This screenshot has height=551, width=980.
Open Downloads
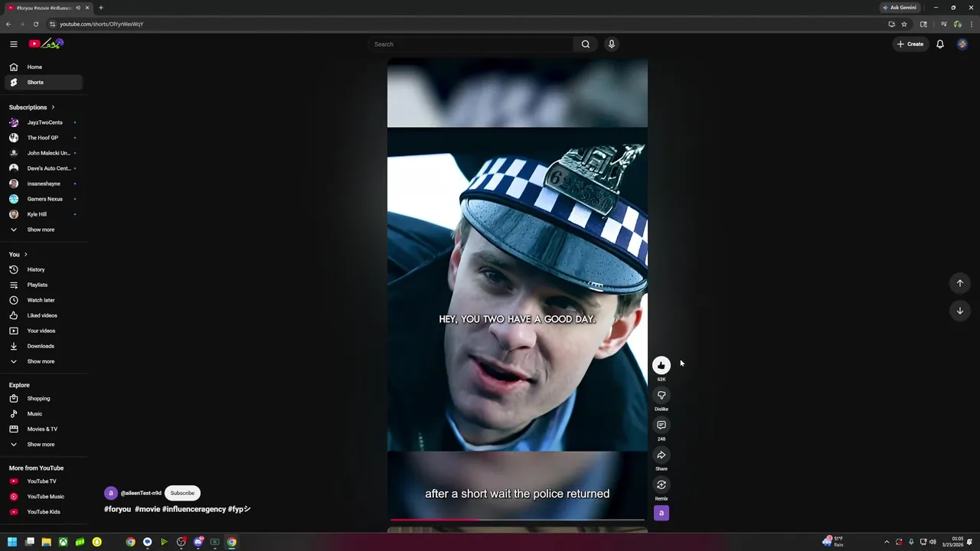[x=43, y=346]
